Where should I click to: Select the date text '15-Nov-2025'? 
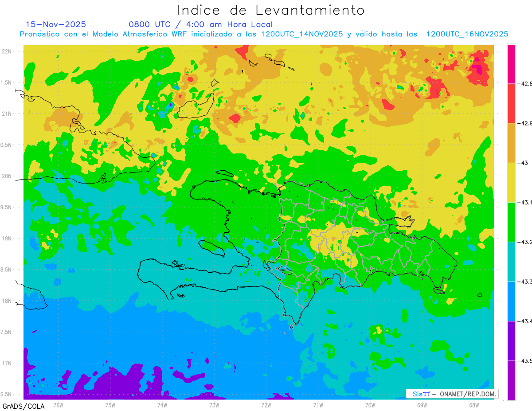(x=56, y=24)
